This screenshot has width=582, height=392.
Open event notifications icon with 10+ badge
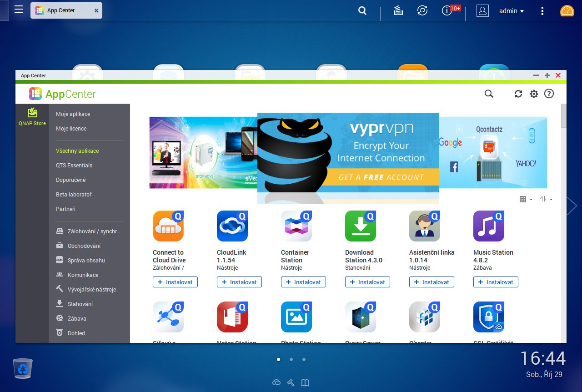[x=447, y=10]
